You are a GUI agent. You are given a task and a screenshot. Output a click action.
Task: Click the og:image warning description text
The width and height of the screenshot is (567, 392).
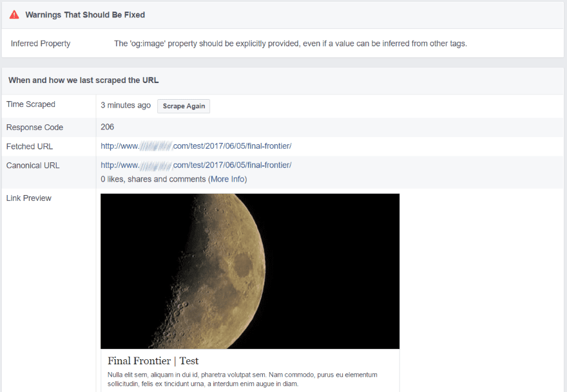pos(289,43)
